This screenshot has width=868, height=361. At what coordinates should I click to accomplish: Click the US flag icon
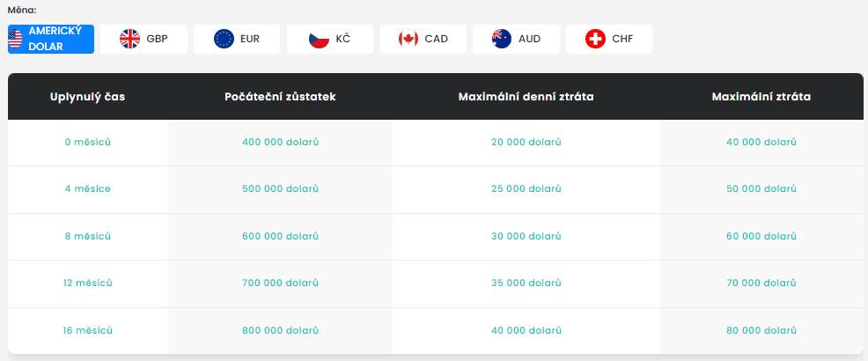pos(16,39)
